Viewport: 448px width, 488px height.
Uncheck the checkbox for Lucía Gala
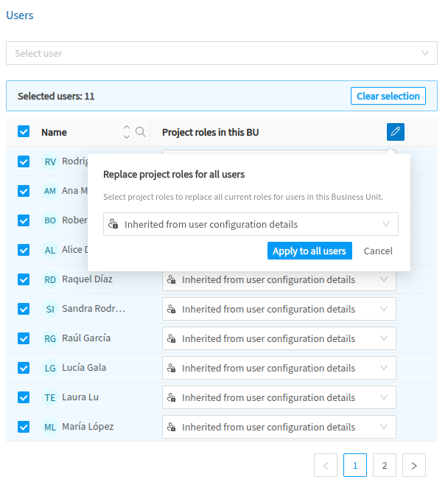click(24, 368)
